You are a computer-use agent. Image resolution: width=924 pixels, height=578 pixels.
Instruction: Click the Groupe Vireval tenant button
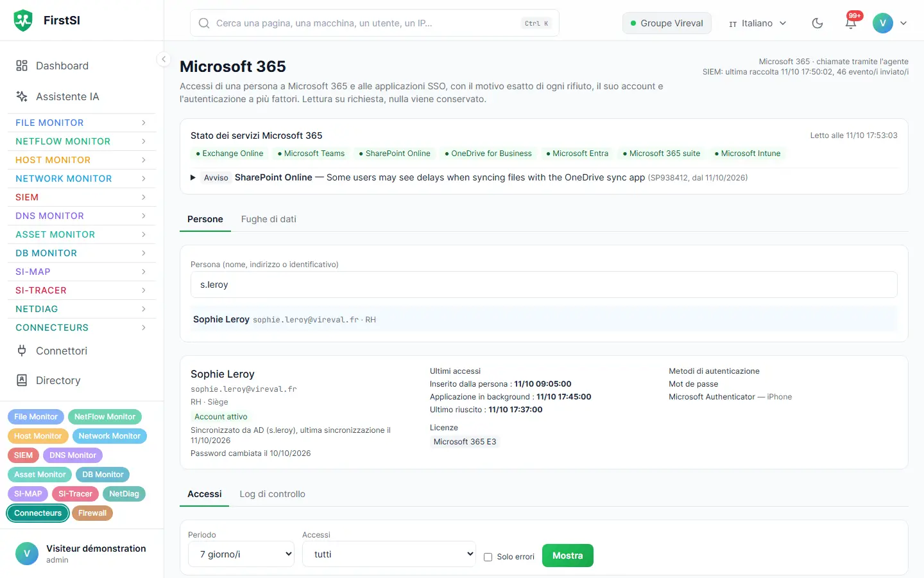[x=667, y=23]
